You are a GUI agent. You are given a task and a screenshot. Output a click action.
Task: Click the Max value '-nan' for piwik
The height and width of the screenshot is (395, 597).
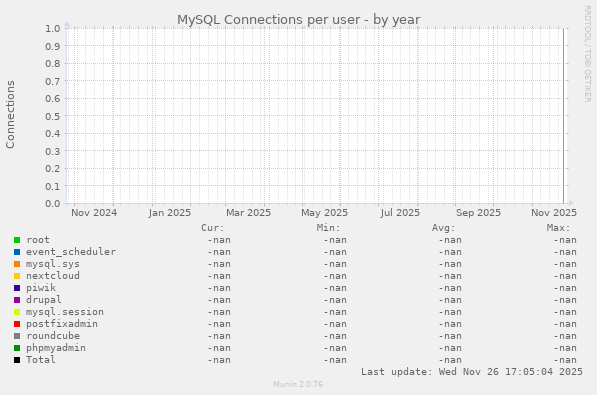pyautogui.click(x=565, y=288)
